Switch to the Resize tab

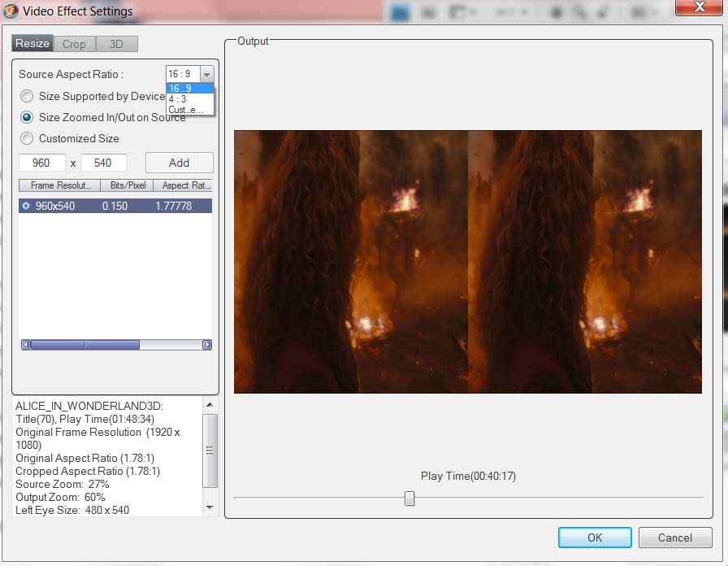pos(32,44)
